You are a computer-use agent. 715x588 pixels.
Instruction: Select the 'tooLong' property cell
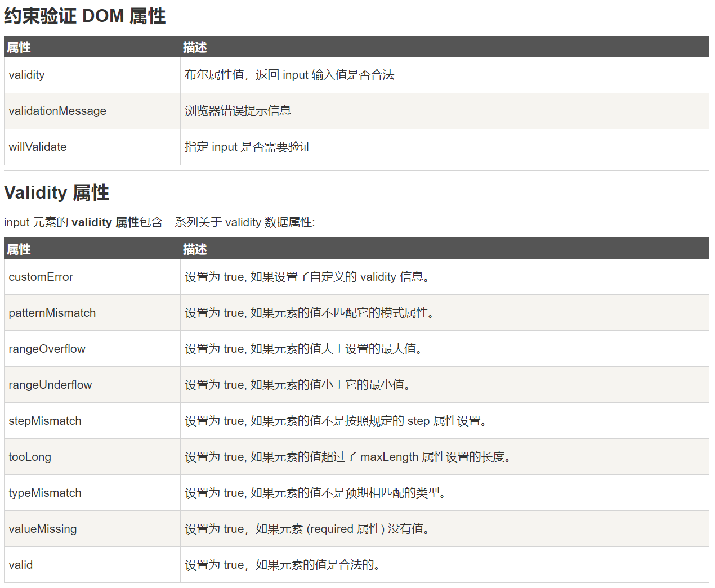(x=92, y=457)
